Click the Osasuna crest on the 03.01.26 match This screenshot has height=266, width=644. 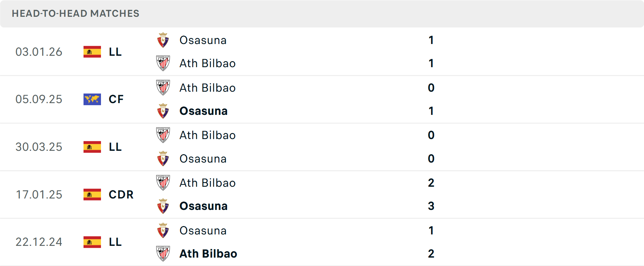coord(163,40)
